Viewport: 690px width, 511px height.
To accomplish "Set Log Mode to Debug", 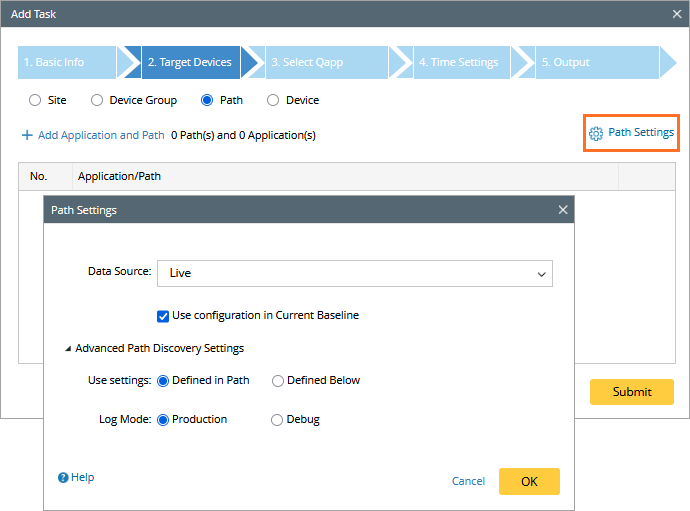I will [x=277, y=420].
